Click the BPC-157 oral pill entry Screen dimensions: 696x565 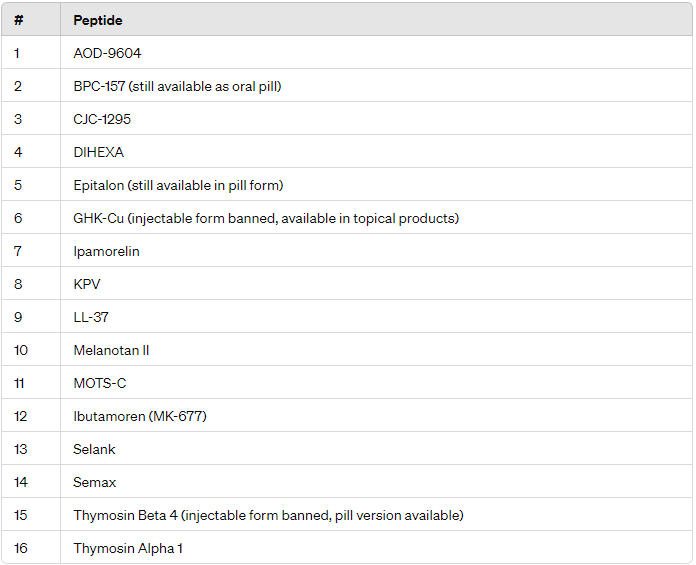click(177, 86)
